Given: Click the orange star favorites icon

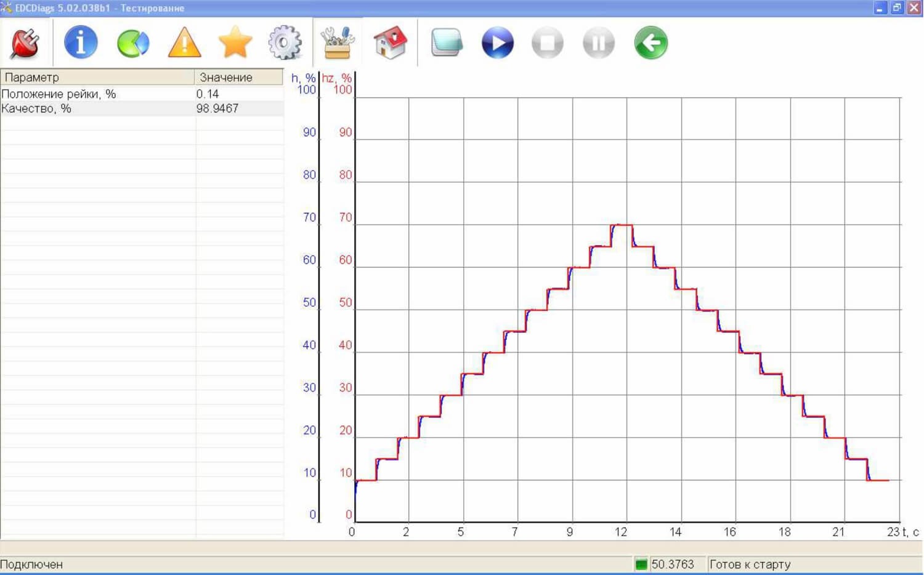Looking at the screenshot, I should [x=235, y=42].
